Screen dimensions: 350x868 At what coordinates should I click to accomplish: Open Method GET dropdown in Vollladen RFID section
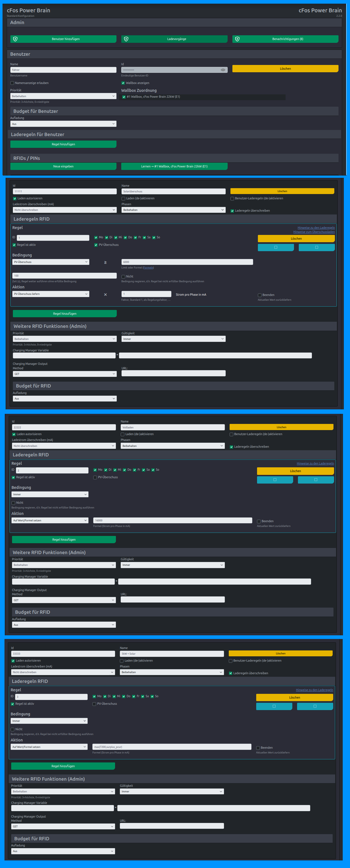(x=64, y=600)
